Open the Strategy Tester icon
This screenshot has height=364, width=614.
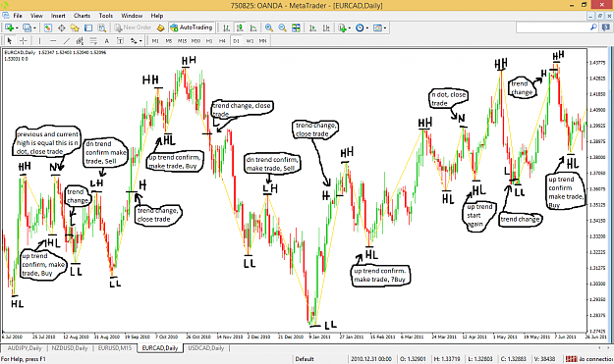point(102,27)
